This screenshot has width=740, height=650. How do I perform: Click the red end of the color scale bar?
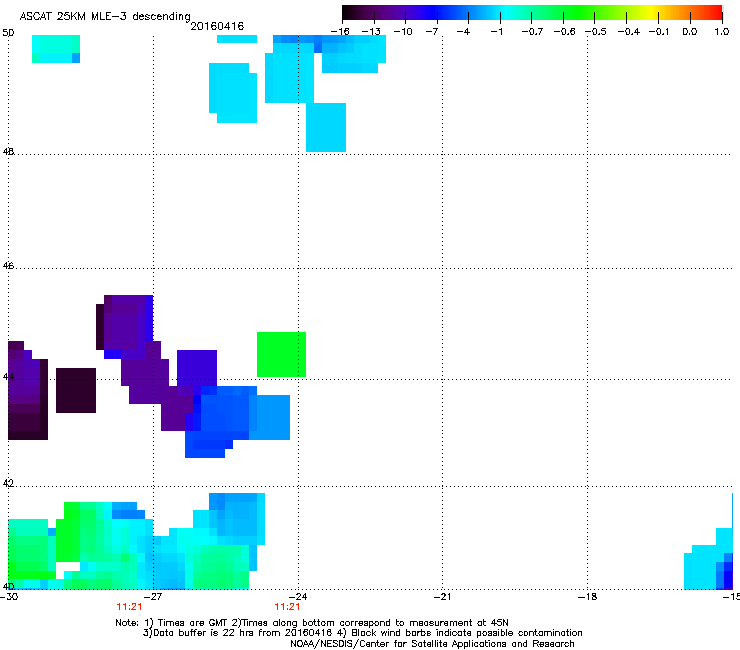tap(716, 12)
